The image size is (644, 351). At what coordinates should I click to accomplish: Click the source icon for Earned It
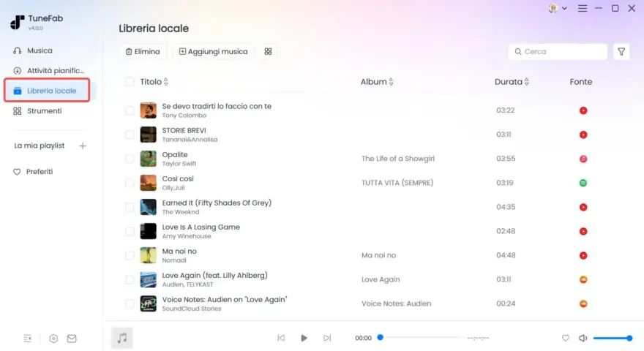[583, 208]
